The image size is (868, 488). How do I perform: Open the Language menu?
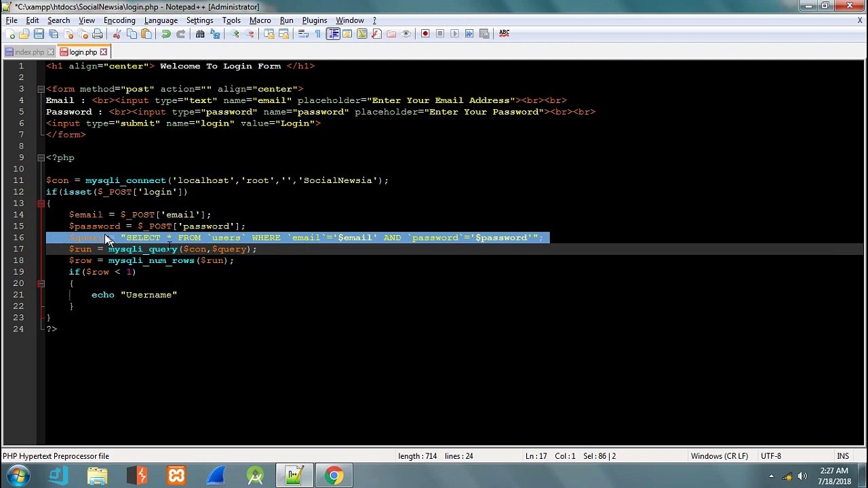161,20
